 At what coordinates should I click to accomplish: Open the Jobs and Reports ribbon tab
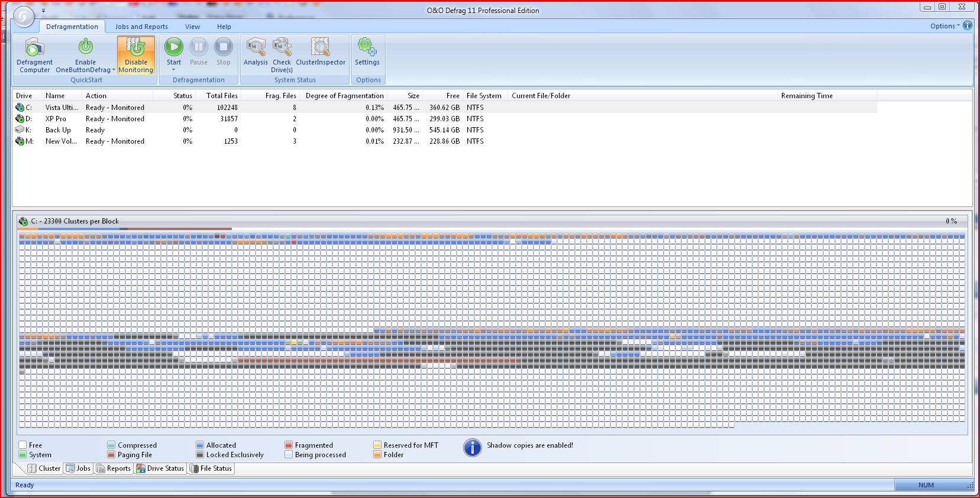pyautogui.click(x=141, y=27)
